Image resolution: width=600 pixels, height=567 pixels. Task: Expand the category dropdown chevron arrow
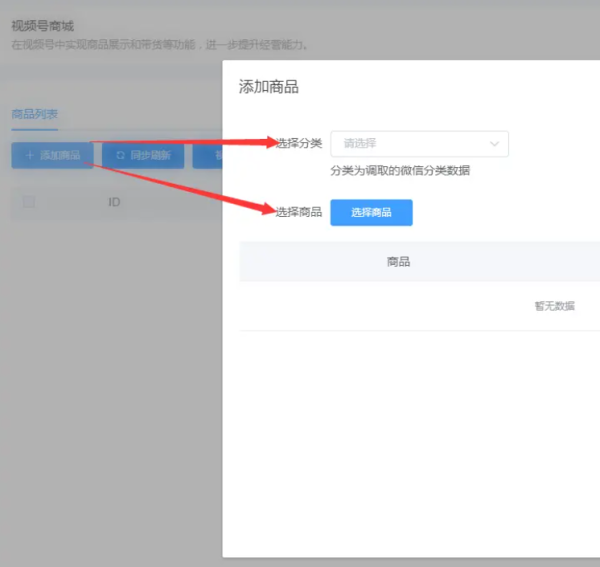pyautogui.click(x=494, y=144)
